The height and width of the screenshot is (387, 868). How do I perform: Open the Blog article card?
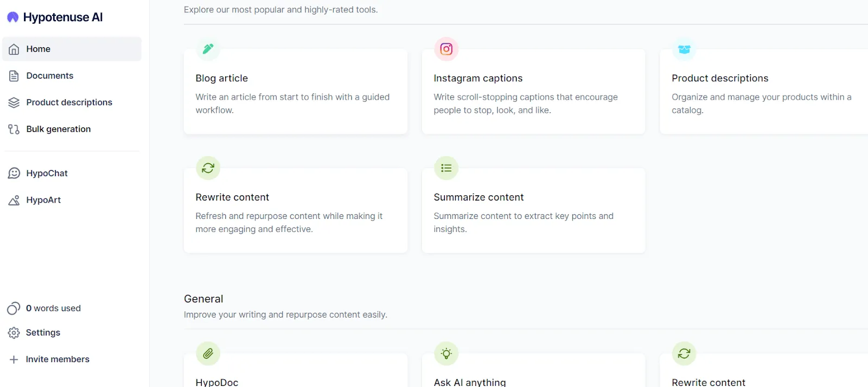click(x=296, y=91)
